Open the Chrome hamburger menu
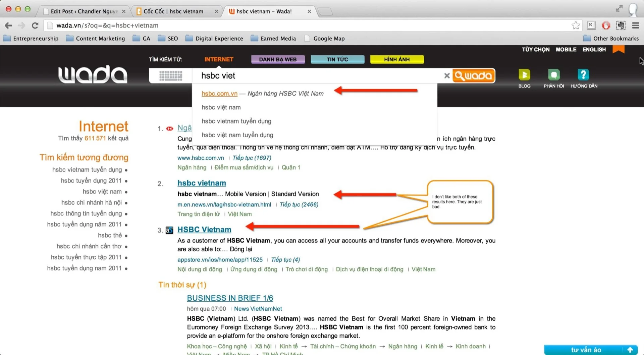 tap(635, 26)
